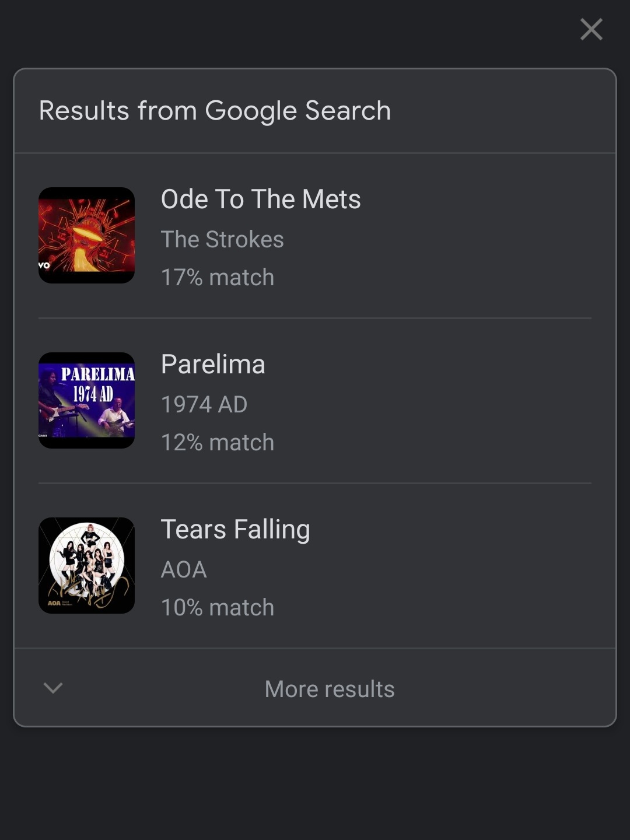The height and width of the screenshot is (840, 630).
Task: Open the song title Ode To The Mets
Action: click(261, 199)
